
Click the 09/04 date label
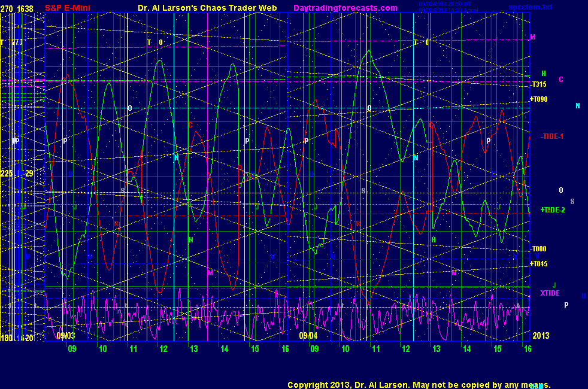pos(308,336)
